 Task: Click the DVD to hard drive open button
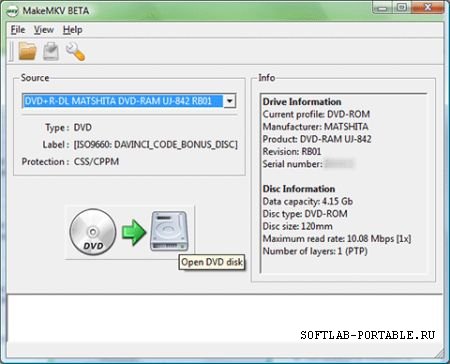pos(129,232)
